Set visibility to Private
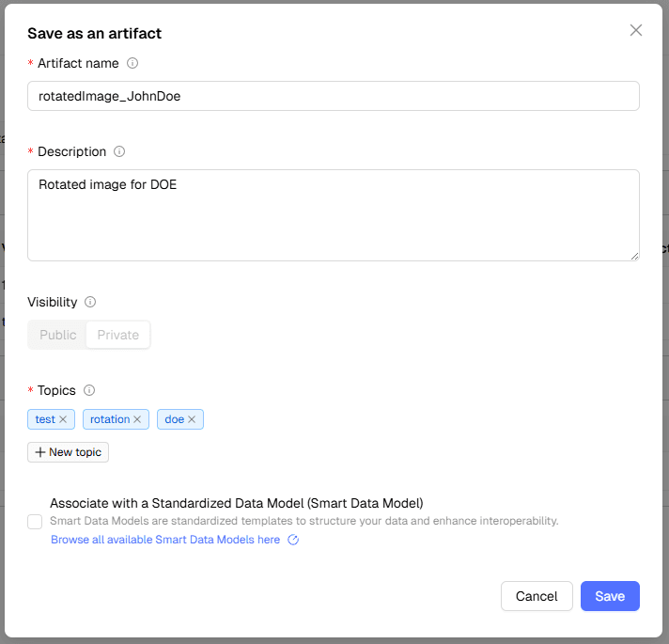The height and width of the screenshot is (644, 669). point(118,335)
